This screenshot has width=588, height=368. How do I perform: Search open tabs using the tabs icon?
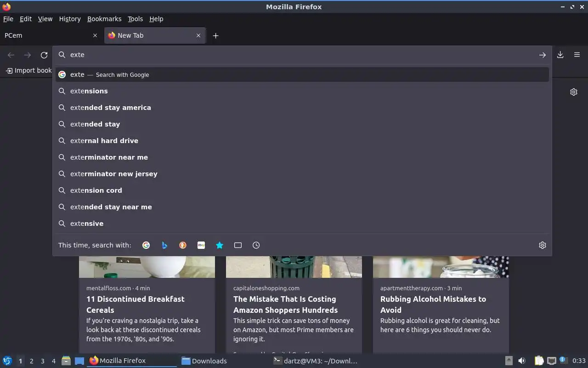238,245
